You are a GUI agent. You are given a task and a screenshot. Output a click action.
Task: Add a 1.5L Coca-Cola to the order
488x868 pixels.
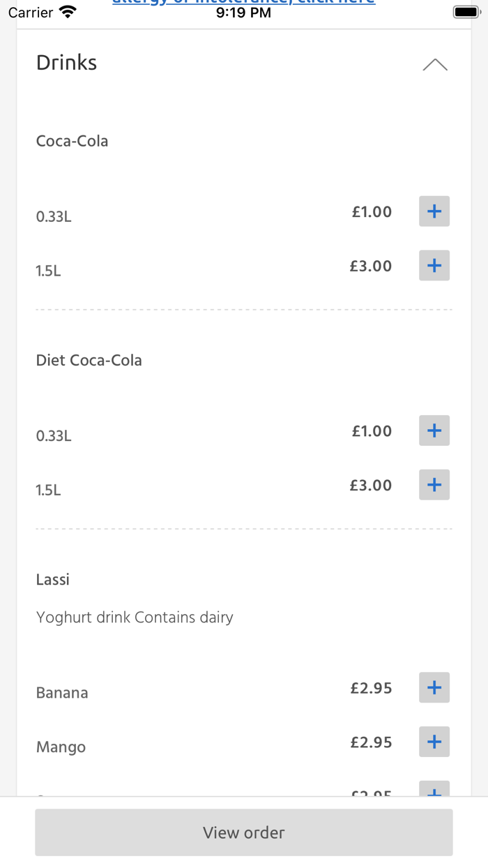coord(434,265)
